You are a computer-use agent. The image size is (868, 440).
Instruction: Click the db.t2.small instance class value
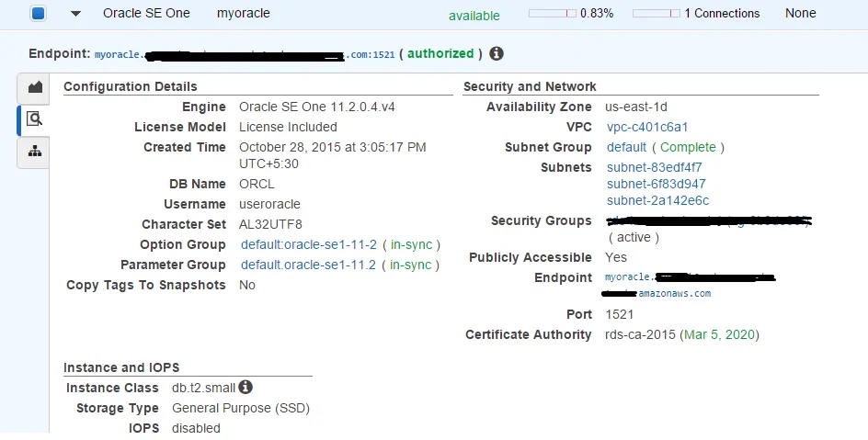point(204,388)
